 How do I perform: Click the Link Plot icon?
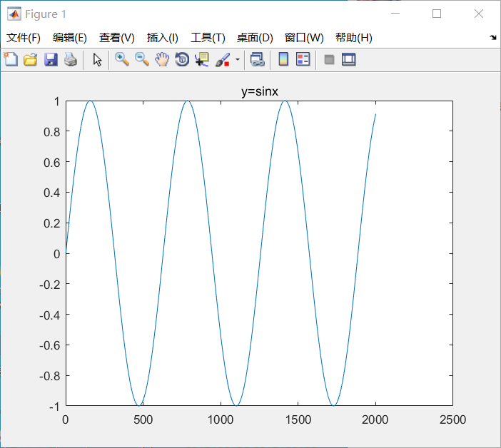[258, 59]
